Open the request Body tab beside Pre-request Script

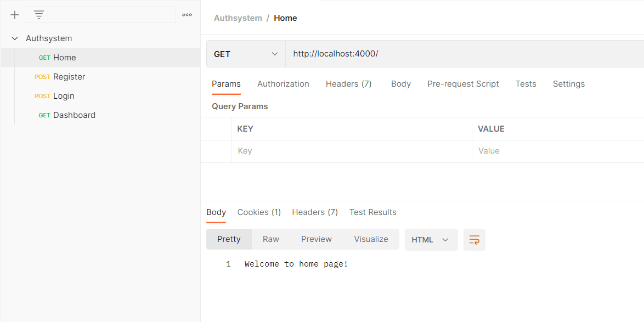[401, 84]
